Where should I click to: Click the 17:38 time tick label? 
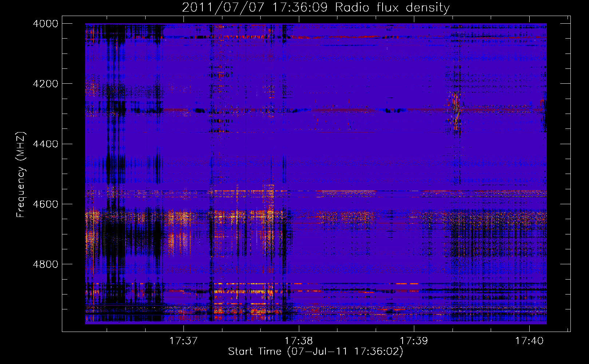click(x=299, y=341)
